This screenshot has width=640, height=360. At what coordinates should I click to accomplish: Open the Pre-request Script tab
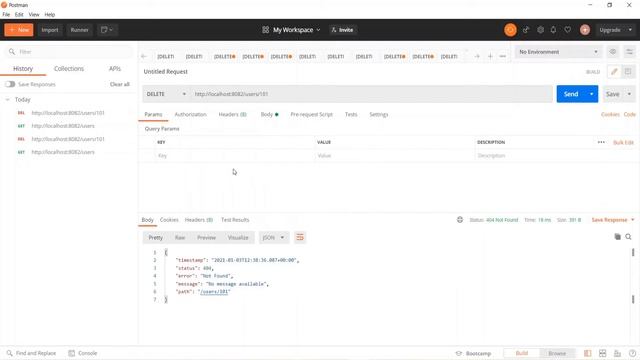pyautogui.click(x=311, y=114)
